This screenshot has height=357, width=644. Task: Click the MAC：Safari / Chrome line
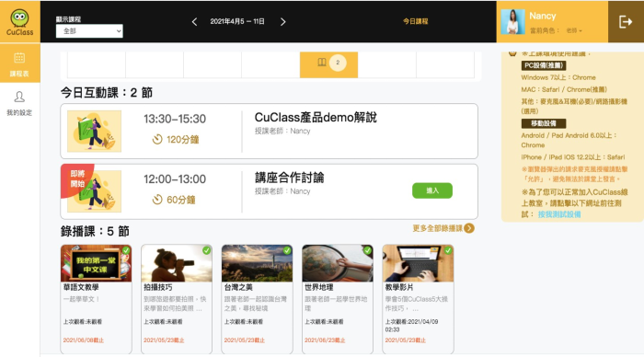[563, 89]
